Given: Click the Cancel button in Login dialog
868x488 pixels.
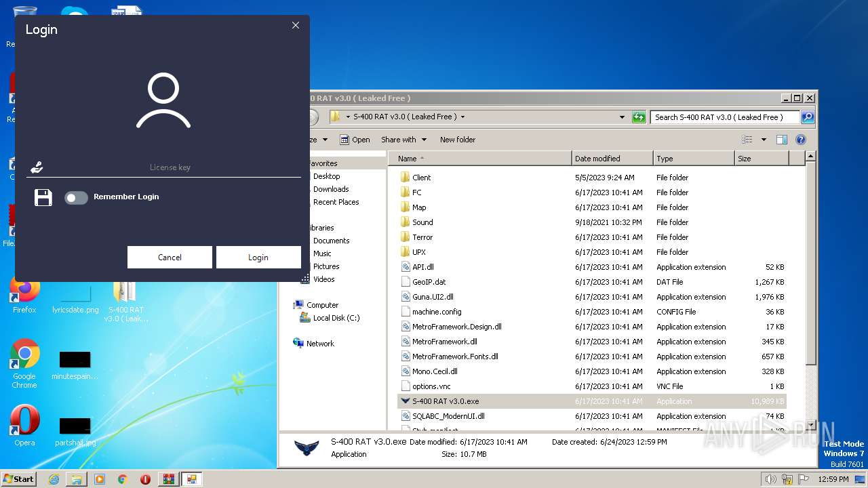Looking at the screenshot, I should (x=170, y=257).
